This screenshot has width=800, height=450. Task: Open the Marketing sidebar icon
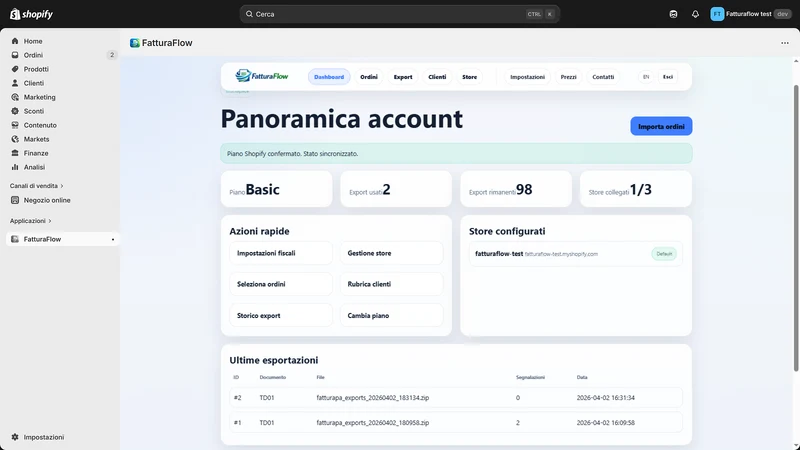click(15, 97)
